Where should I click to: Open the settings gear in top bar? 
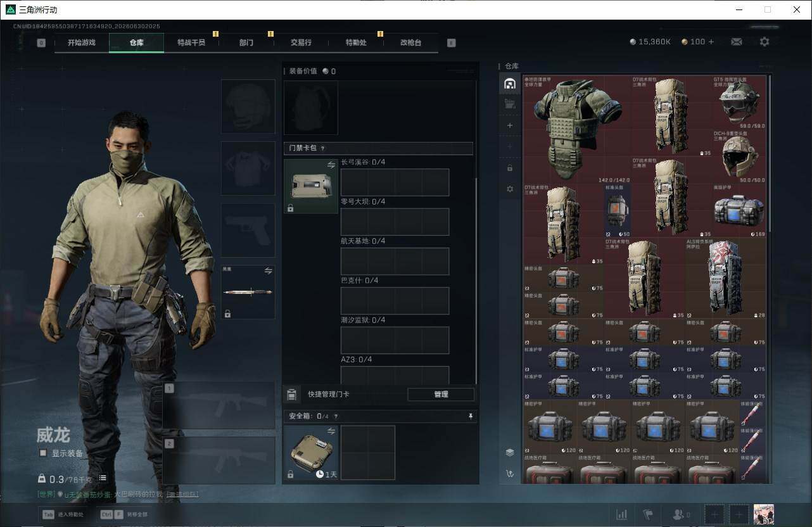pos(764,42)
